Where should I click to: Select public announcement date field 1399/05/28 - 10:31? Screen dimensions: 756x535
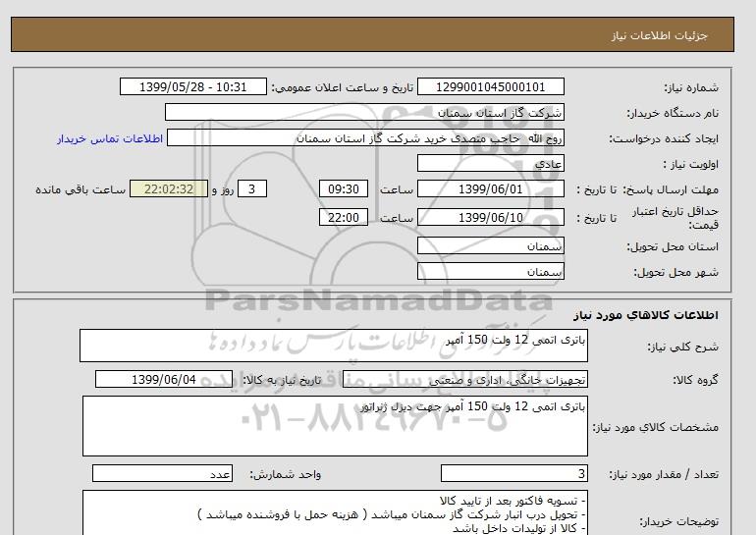pyautogui.click(x=192, y=86)
